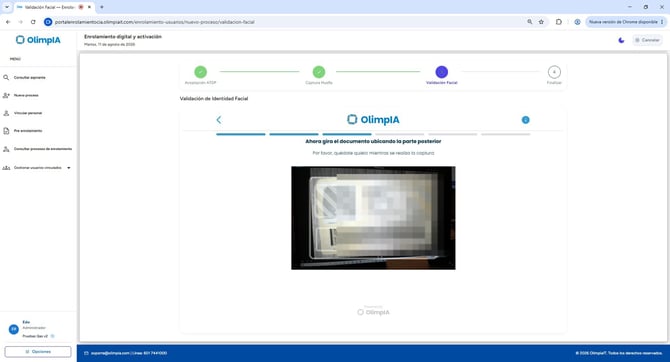Click the Validación Facial step circle
670x362 pixels.
pyautogui.click(x=441, y=72)
